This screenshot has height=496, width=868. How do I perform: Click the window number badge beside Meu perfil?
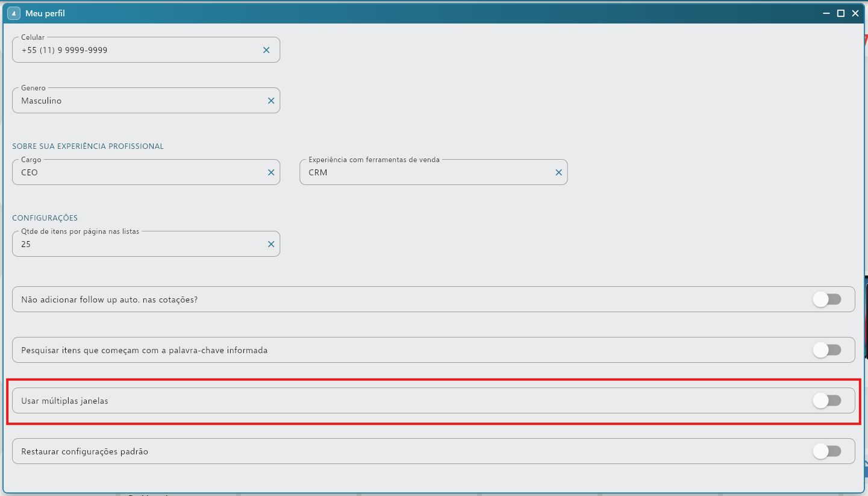(14, 13)
